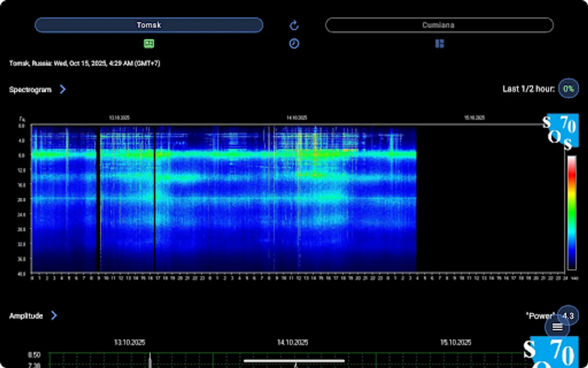Expand the Spectrogram section chevron
The width and height of the screenshot is (588, 368).
click(x=62, y=89)
